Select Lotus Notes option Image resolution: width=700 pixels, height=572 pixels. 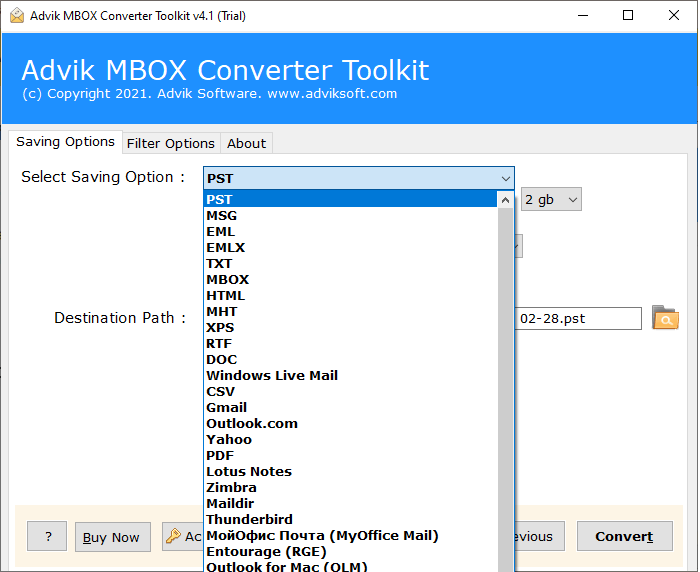pos(350,472)
